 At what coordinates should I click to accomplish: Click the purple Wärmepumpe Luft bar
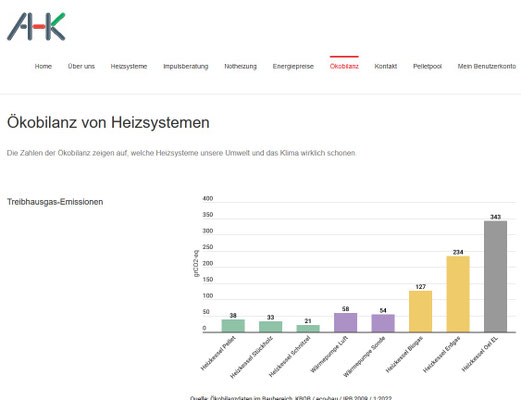[x=345, y=322]
